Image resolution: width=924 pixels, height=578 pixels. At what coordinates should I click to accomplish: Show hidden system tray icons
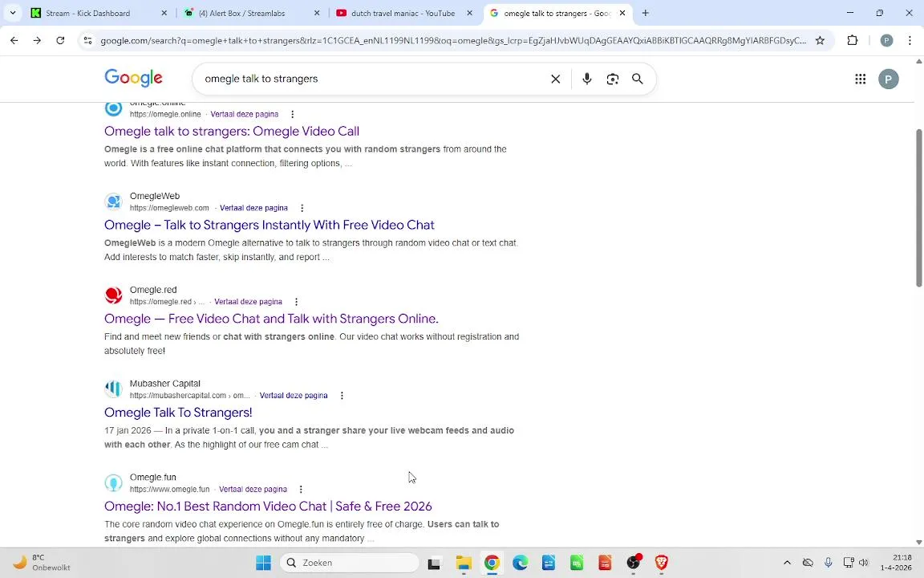click(x=787, y=563)
